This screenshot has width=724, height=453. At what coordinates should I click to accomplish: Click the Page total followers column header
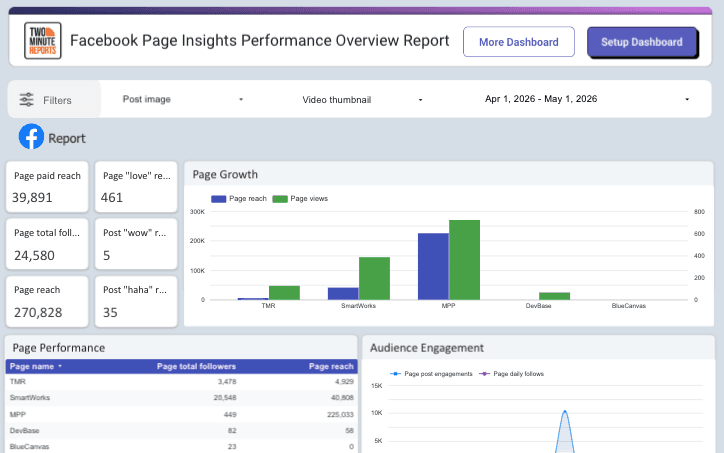[196, 366]
